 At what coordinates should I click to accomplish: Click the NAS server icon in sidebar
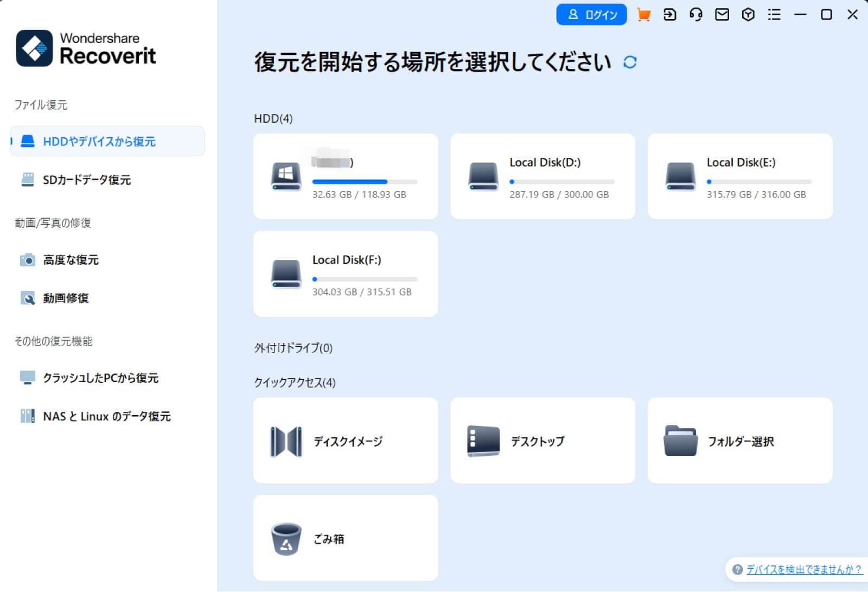pyautogui.click(x=28, y=416)
